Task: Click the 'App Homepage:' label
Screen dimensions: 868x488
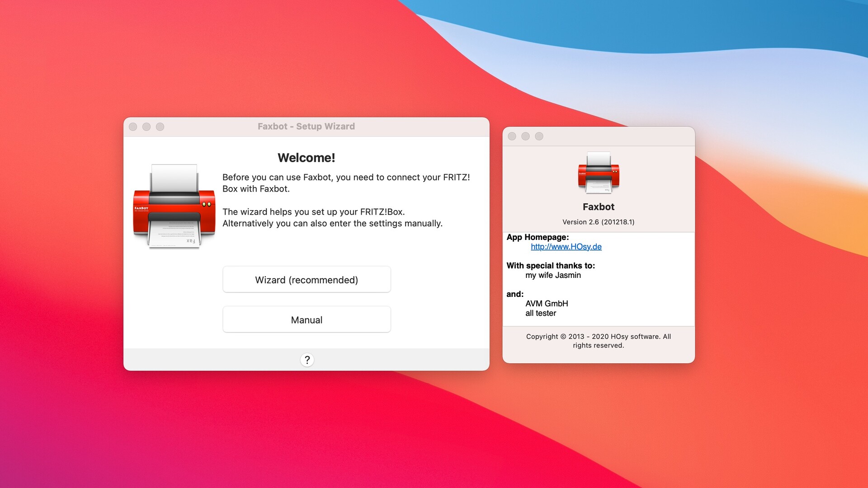Action: (538, 237)
